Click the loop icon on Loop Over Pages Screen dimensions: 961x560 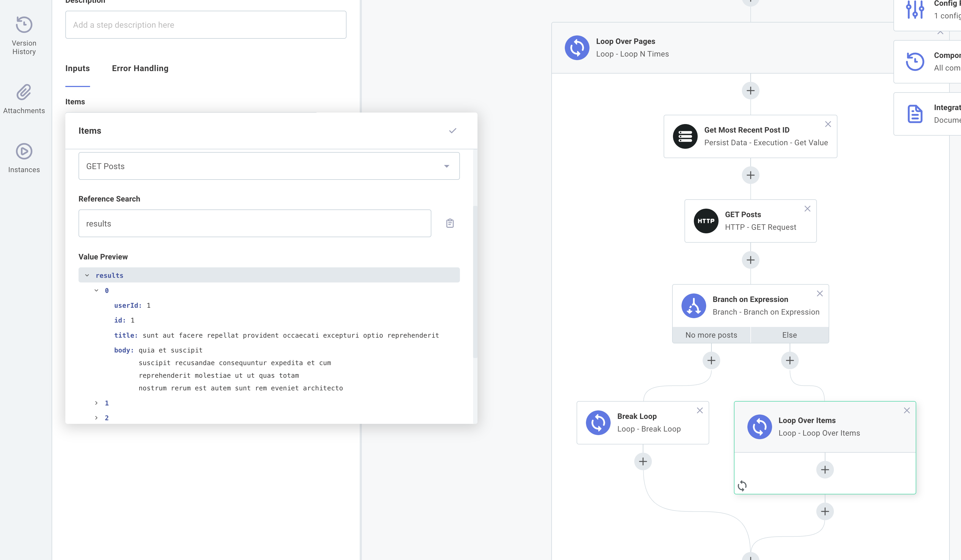tap(577, 47)
